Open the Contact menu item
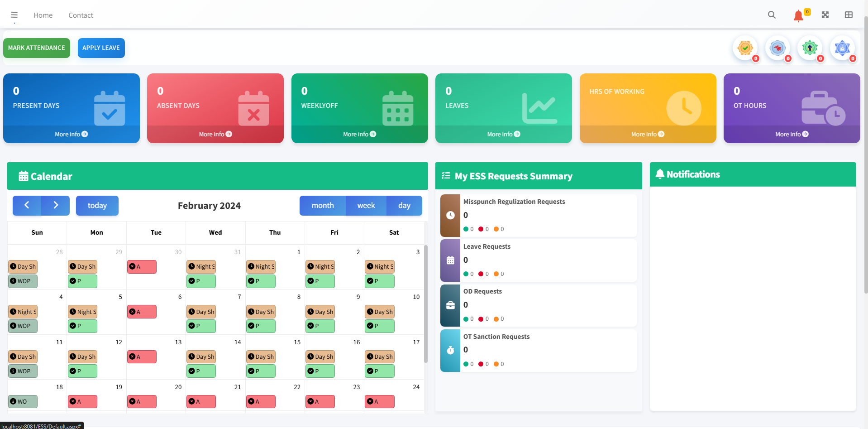 [x=81, y=14]
